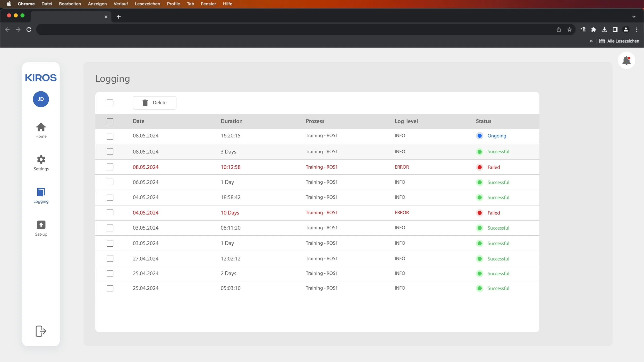The width and height of the screenshot is (644, 362).
Task: Open the notifications bell
Action: [626, 61]
